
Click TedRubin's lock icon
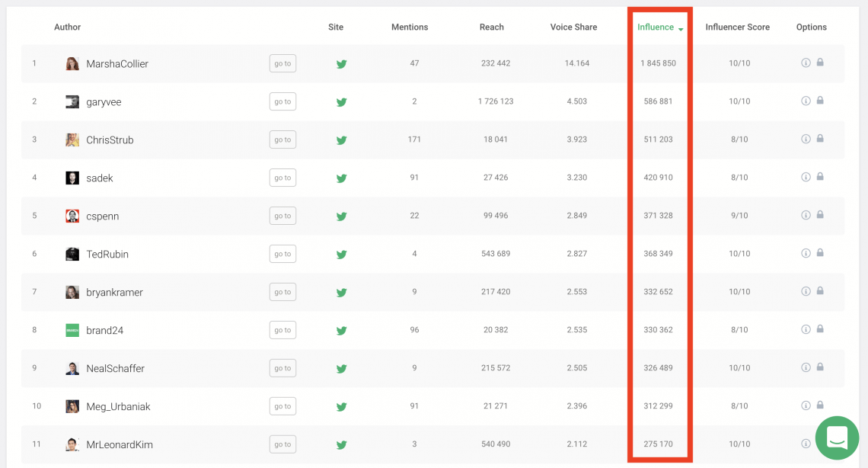coord(820,252)
